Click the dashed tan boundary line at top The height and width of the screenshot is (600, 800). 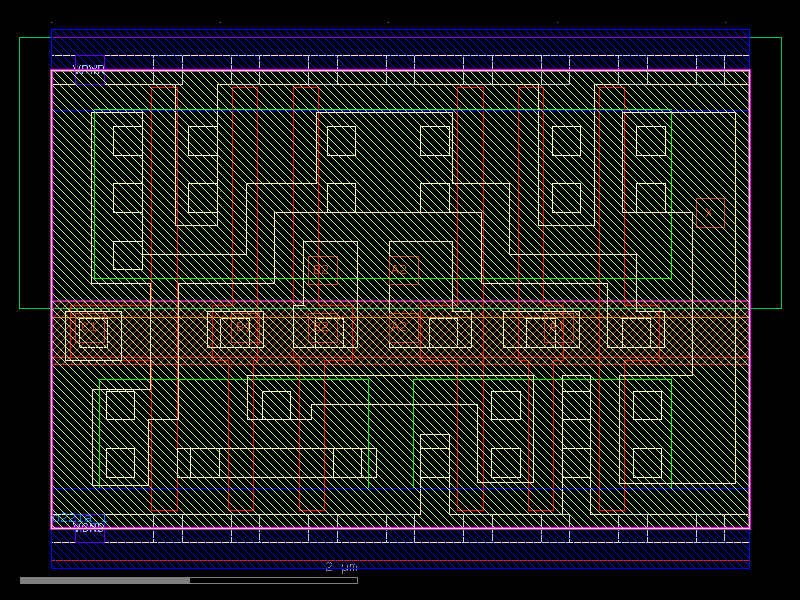tap(400, 55)
